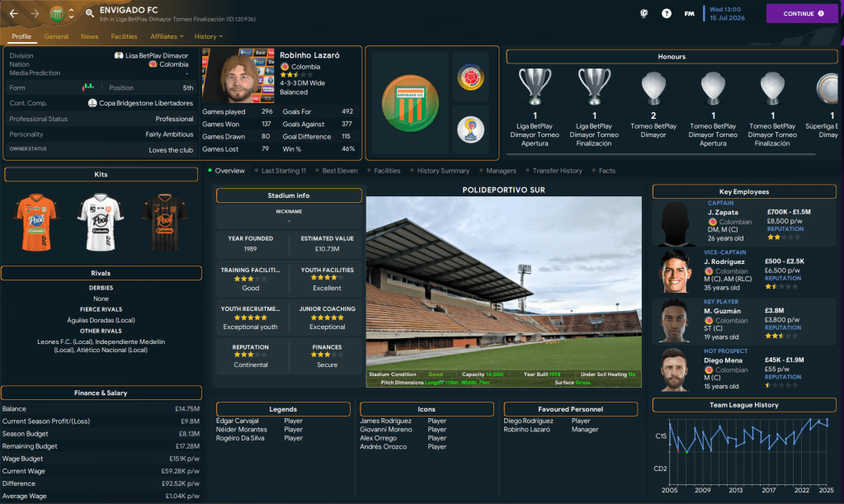This screenshot has height=504, width=844.
Task: Click the form graph bars icon
Action: click(x=88, y=87)
